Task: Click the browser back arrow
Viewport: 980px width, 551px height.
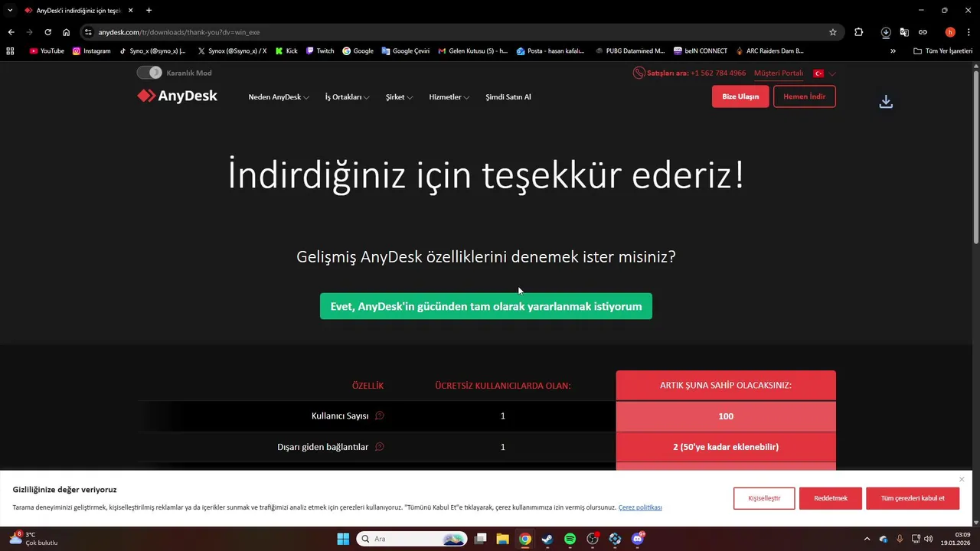Action: click(11, 32)
